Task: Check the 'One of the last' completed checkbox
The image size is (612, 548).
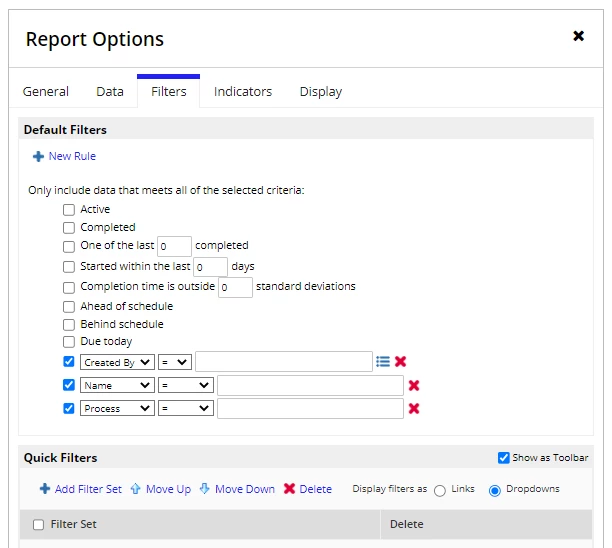Action: 69,246
